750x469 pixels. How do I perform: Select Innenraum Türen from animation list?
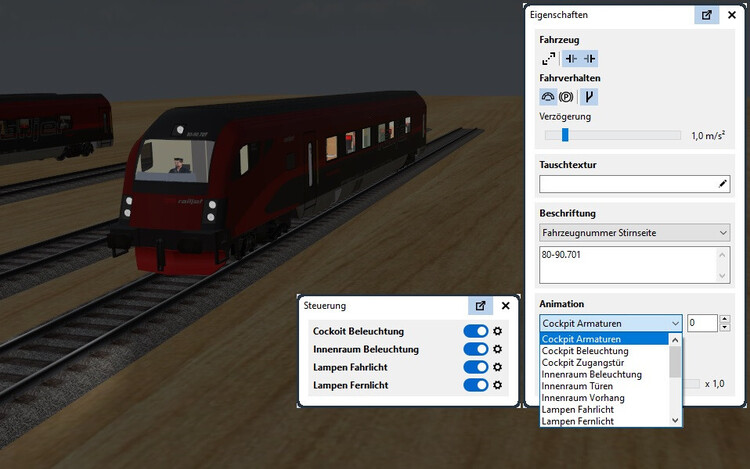pos(605,386)
